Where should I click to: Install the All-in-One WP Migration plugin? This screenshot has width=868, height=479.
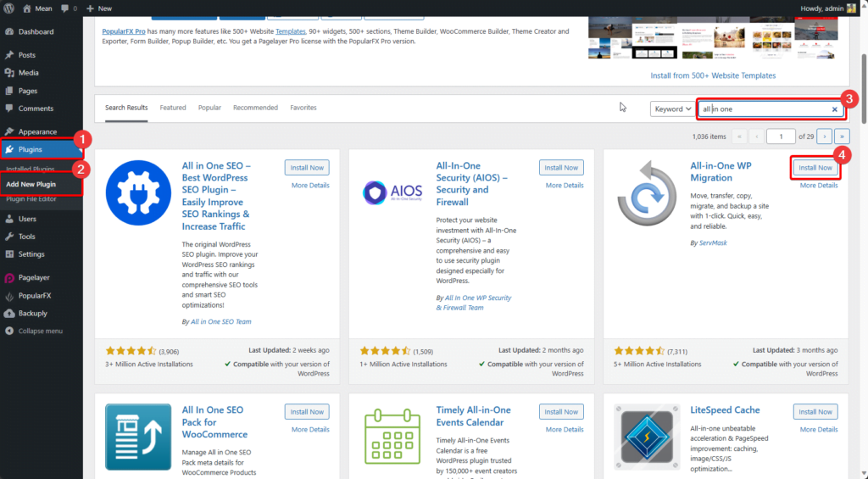[815, 168]
